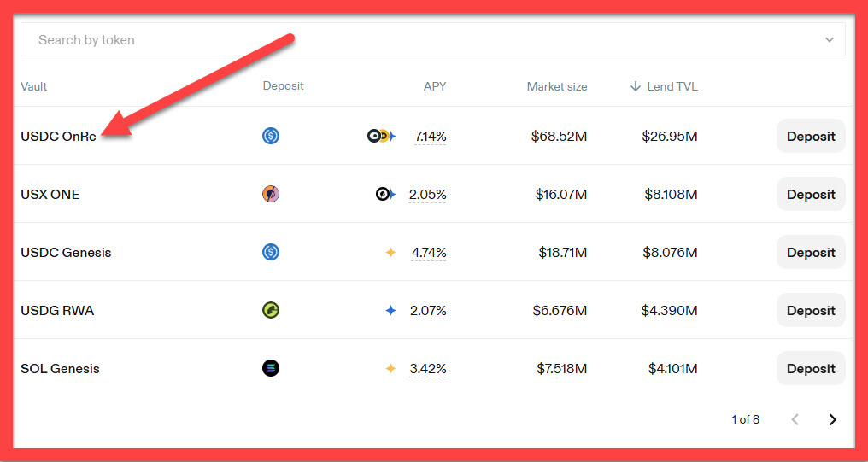Go to next page of vaults
Image resolution: width=868 pixels, height=462 pixels.
[x=832, y=419]
